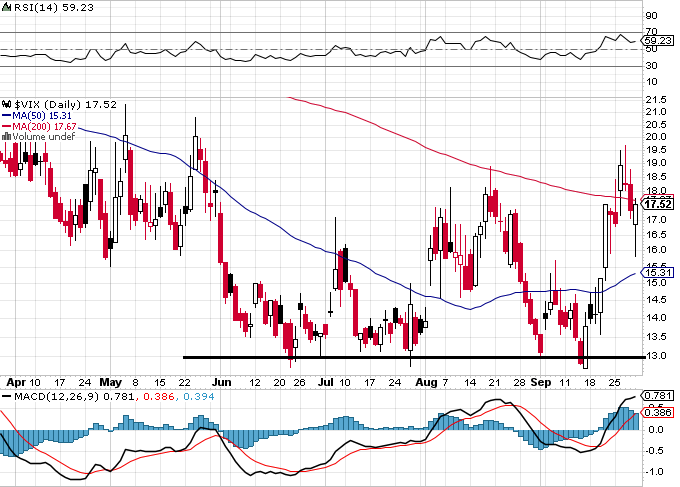Click the MA(200) 17.67 legend text

click(x=44, y=127)
